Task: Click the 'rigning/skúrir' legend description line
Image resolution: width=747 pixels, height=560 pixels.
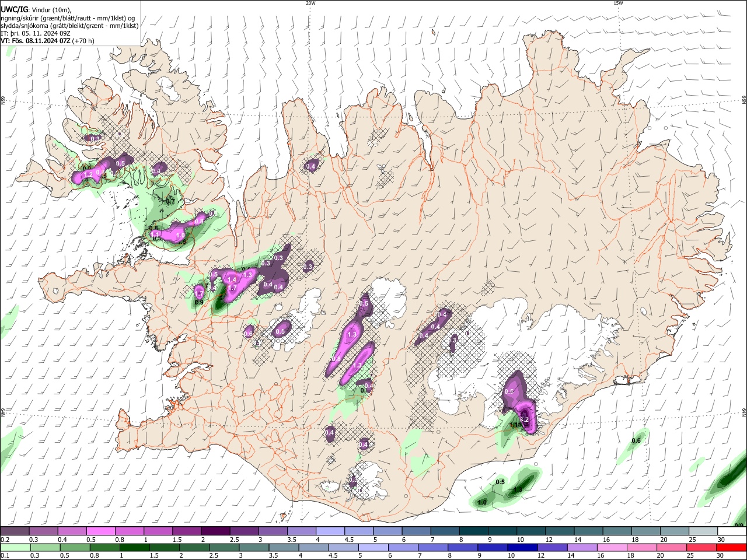Action: [x=68, y=18]
